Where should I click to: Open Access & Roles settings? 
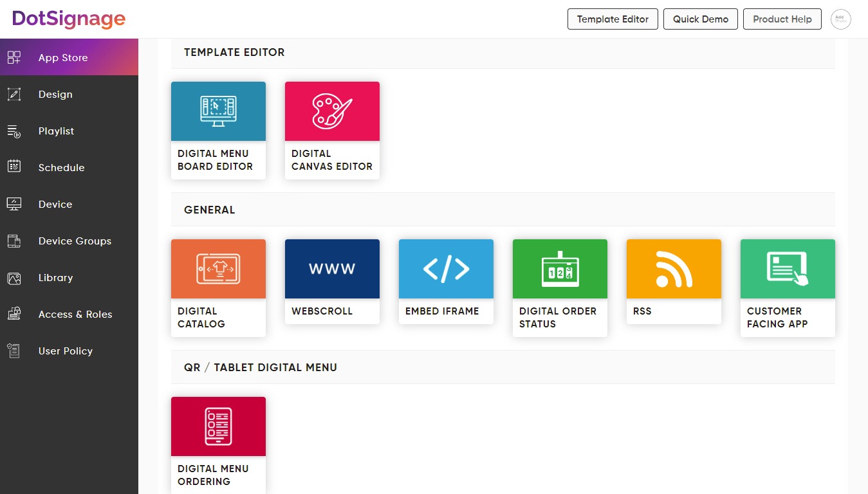coord(75,314)
